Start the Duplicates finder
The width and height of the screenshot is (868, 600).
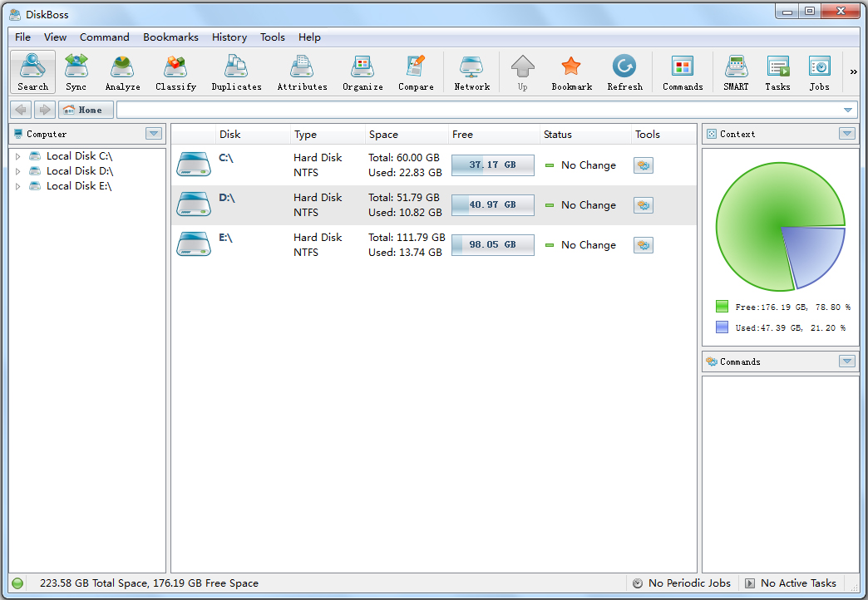pyautogui.click(x=236, y=71)
